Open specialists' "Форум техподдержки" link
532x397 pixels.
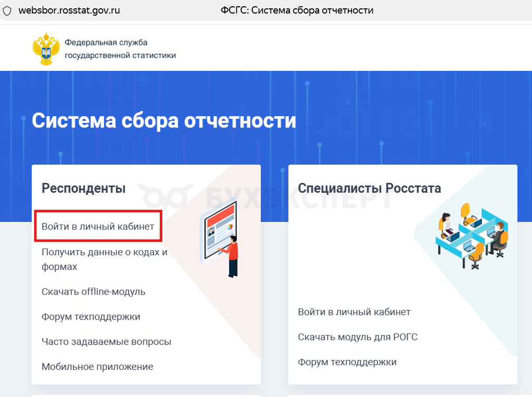347,362
